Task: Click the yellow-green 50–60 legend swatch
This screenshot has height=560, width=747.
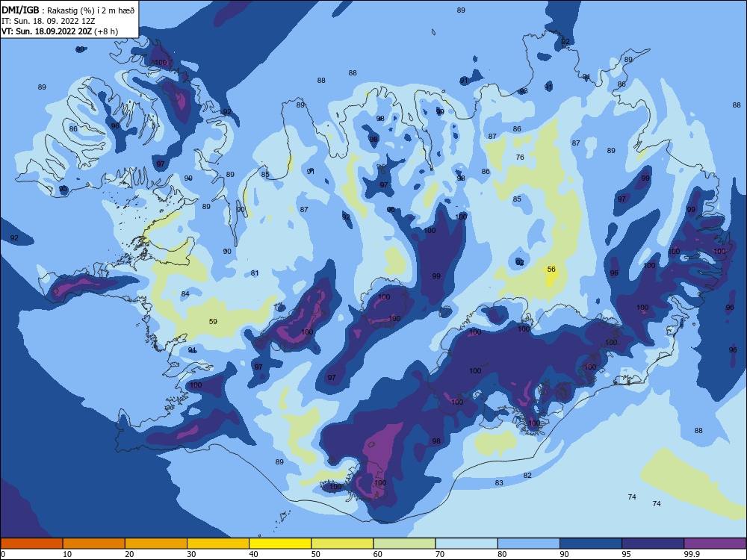Action: point(342,544)
